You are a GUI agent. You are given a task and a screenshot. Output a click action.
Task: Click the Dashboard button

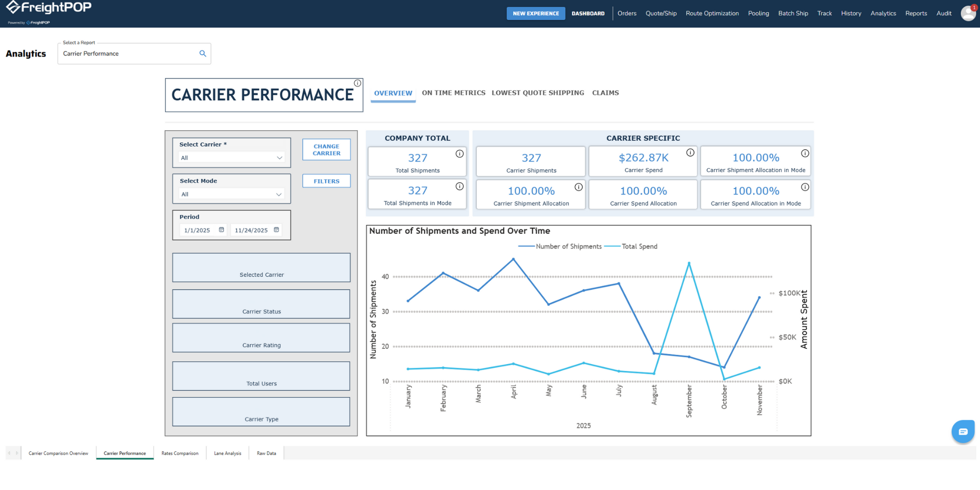pyautogui.click(x=588, y=13)
